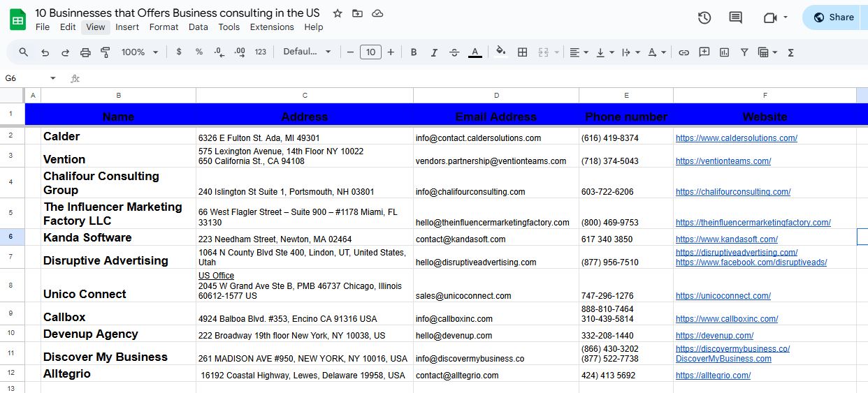Open the number format 123 menu
868x393 pixels.
261,52
